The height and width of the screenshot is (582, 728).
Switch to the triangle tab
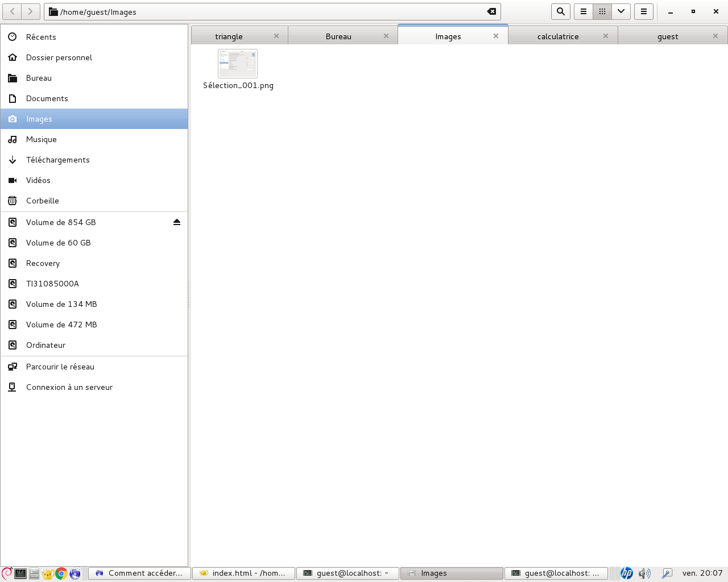pos(229,36)
